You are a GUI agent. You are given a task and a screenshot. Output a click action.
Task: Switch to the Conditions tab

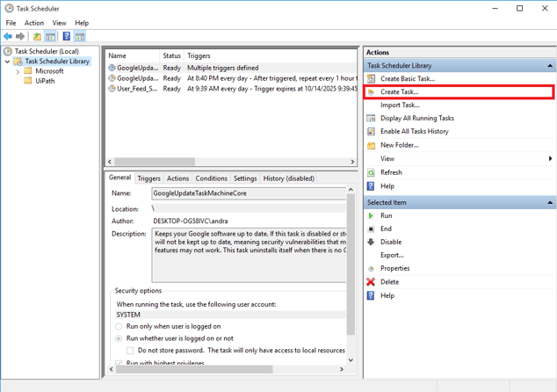[212, 178]
